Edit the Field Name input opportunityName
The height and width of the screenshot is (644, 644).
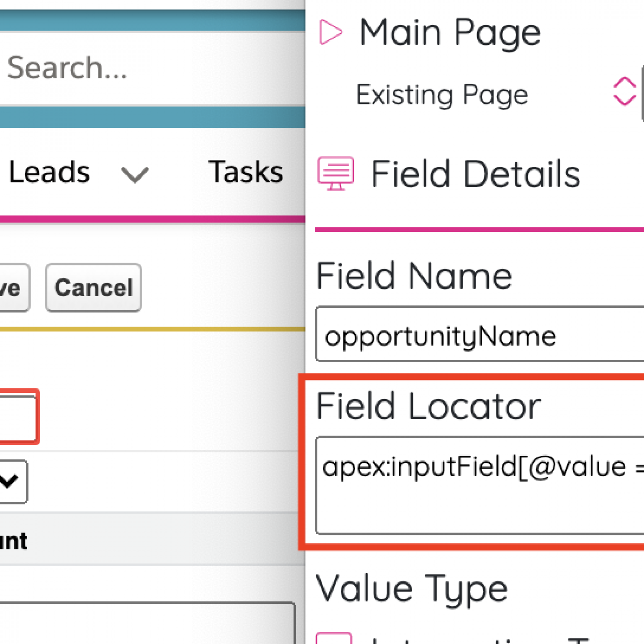[x=480, y=334]
